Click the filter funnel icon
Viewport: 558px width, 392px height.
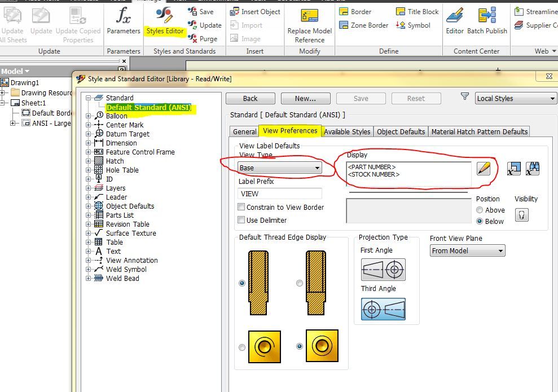pos(464,96)
